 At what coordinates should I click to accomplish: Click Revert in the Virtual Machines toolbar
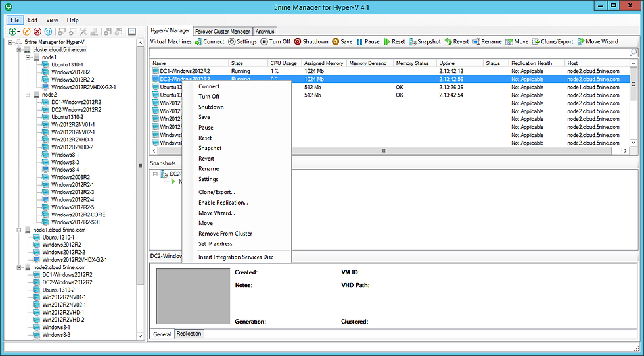pos(457,41)
